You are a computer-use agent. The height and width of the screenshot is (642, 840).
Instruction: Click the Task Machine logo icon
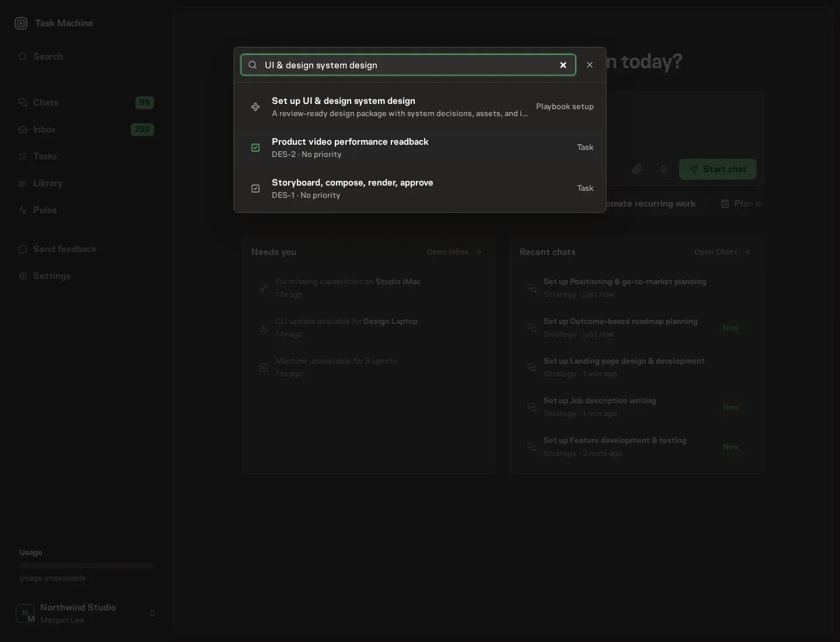(x=21, y=23)
